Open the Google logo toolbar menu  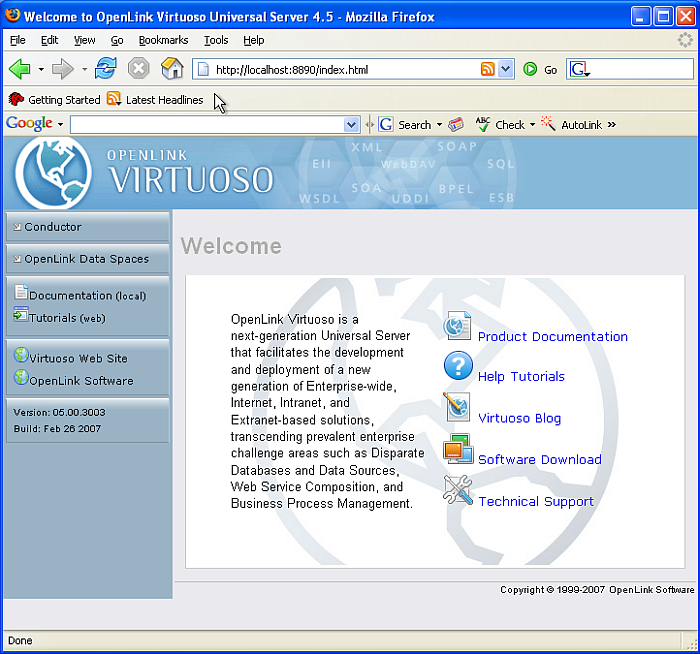pyautogui.click(x=34, y=124)
